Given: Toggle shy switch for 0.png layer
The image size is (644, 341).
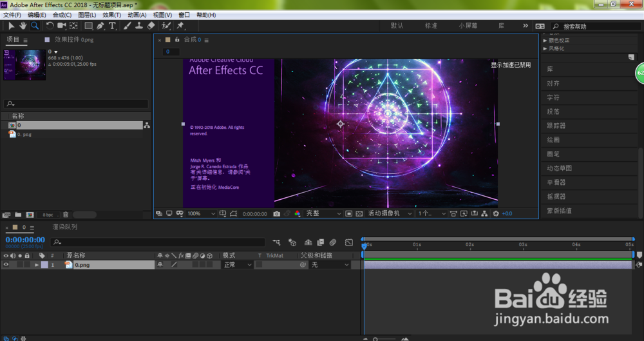Looking at the screenshot, I should 160,265.
